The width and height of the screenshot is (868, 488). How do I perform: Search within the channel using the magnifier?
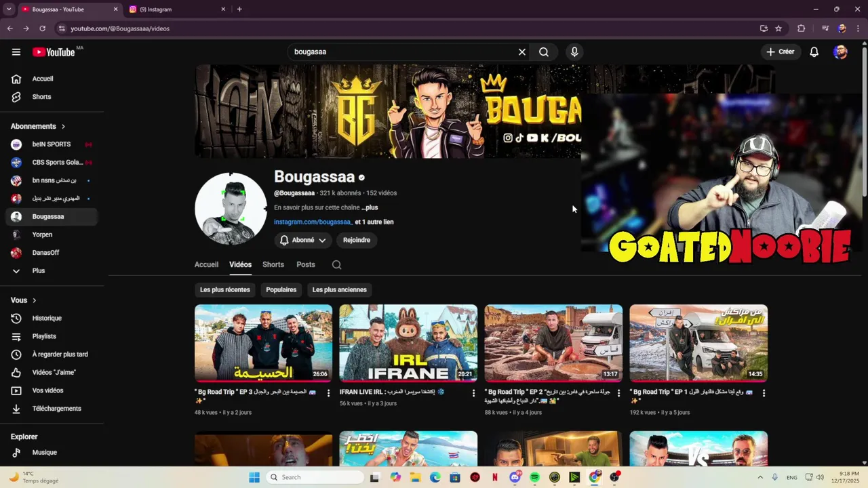click(336, 265)
